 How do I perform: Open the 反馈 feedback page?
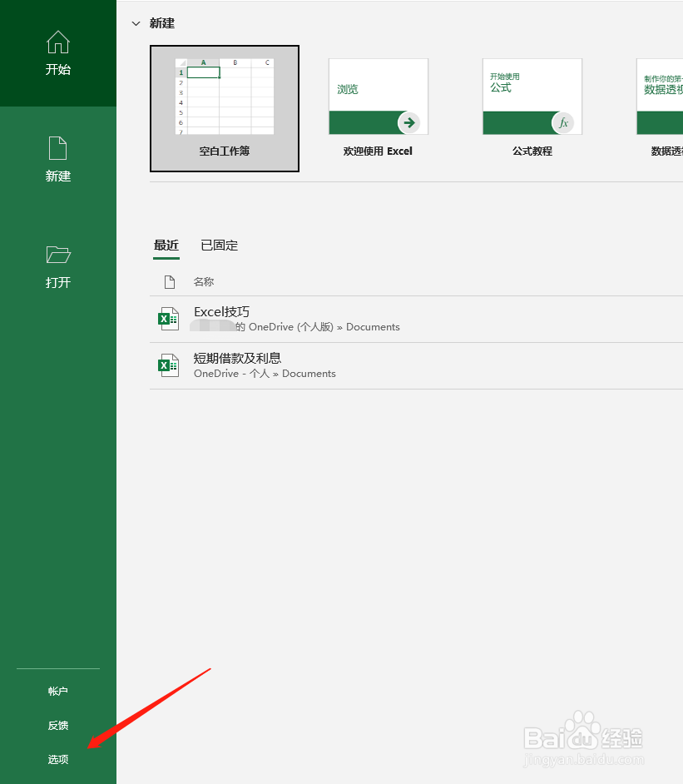[58, 725]
